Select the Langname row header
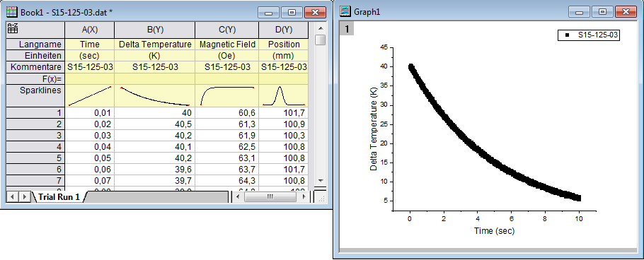Screen dimensions: 644x260 tap(35, 45)
